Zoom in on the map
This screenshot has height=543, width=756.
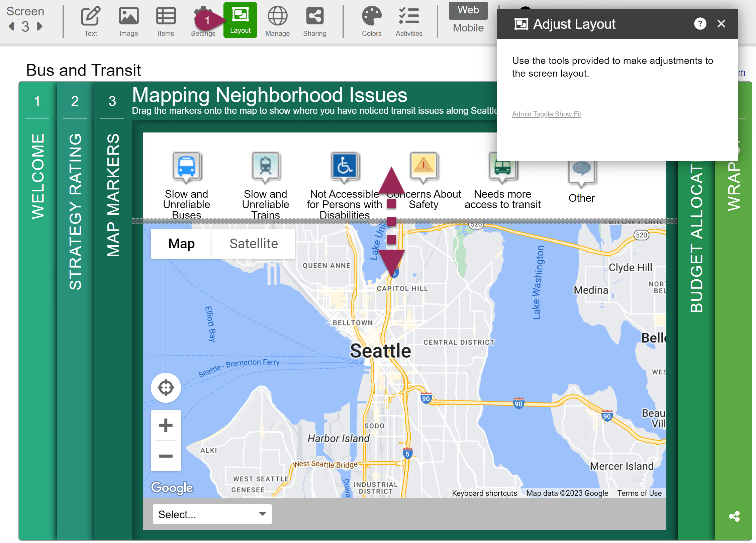point(166,426)
